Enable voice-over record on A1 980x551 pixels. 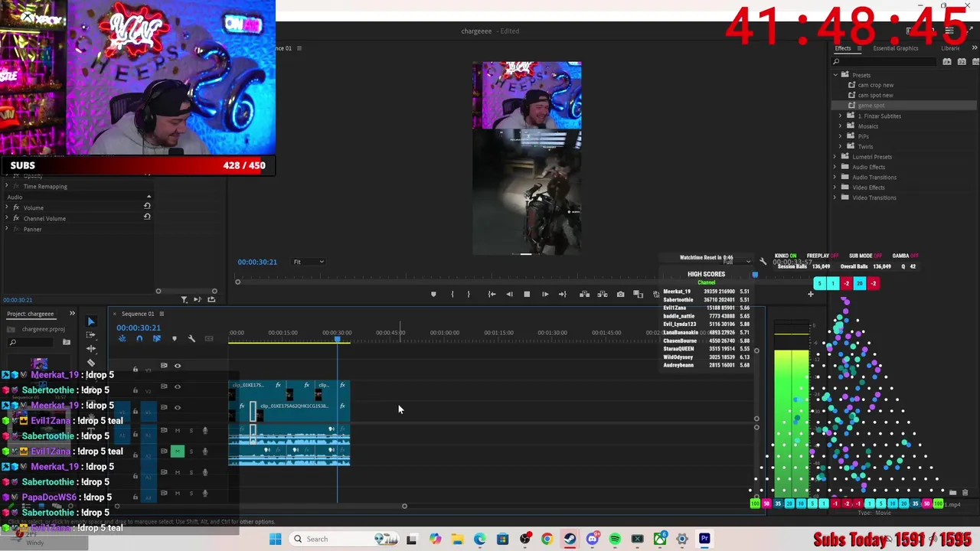click(204, 431)
